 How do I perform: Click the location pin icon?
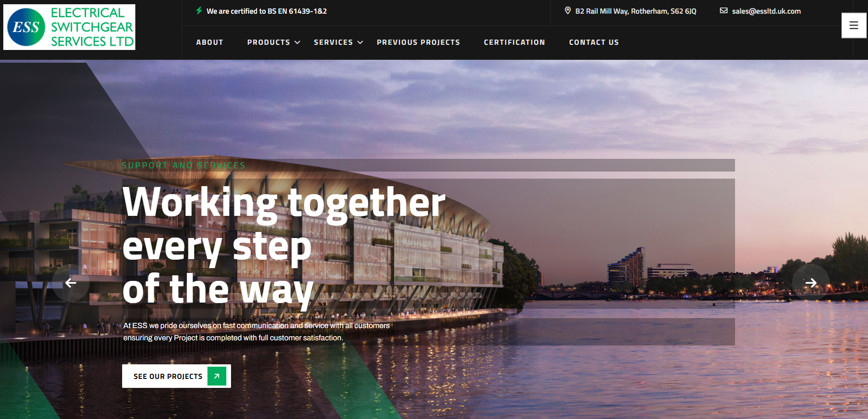tap(568, 10)
